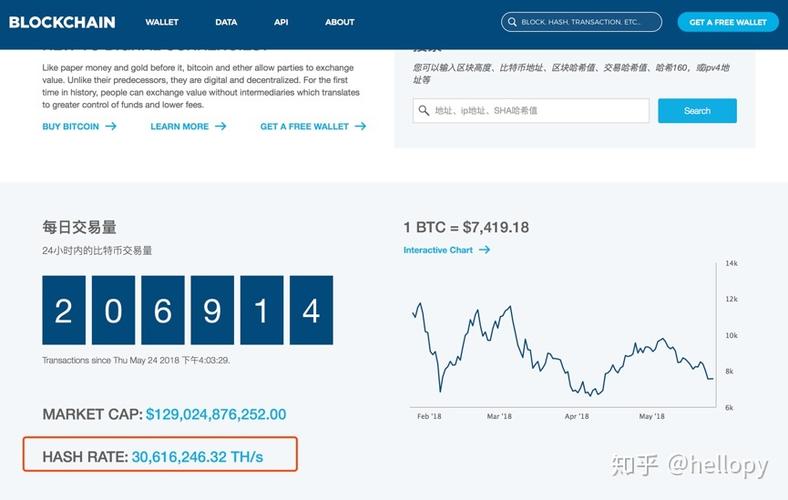The image size is (788, 500).
Task: Follow the BUY BITCOIN link
Action: [70, 127]
